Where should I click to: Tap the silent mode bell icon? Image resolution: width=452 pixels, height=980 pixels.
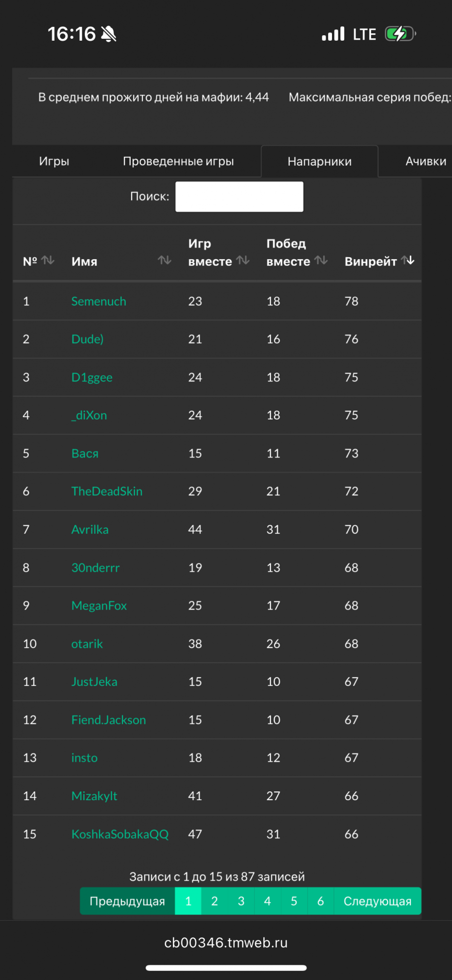(x=108, y=34)
